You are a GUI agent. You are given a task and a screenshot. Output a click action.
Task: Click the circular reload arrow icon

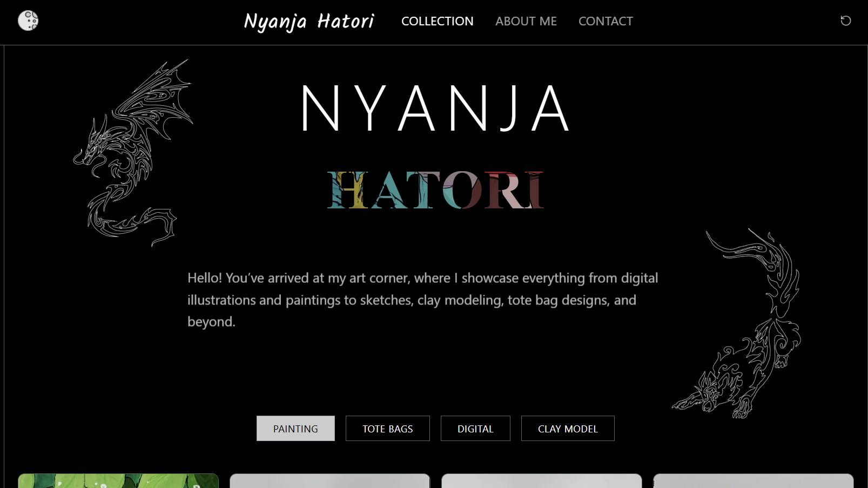[845, 21]
